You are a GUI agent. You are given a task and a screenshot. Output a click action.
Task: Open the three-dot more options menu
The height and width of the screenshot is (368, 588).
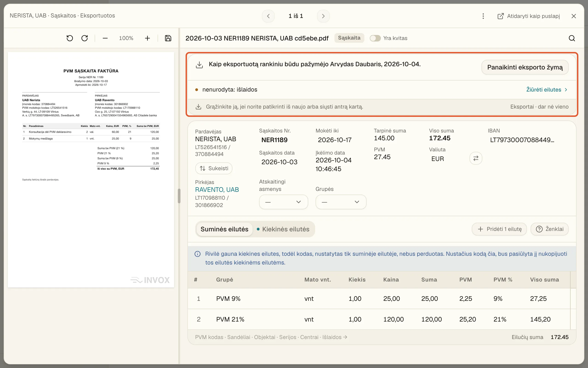[483, 16]
